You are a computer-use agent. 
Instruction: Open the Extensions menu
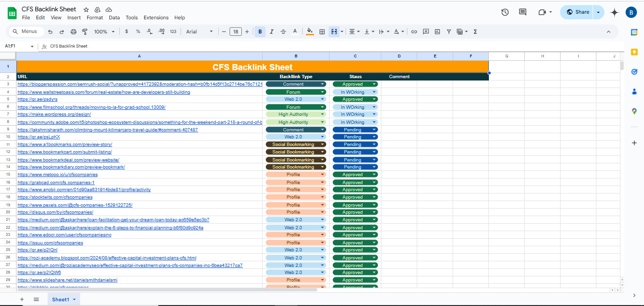point(156,17)
